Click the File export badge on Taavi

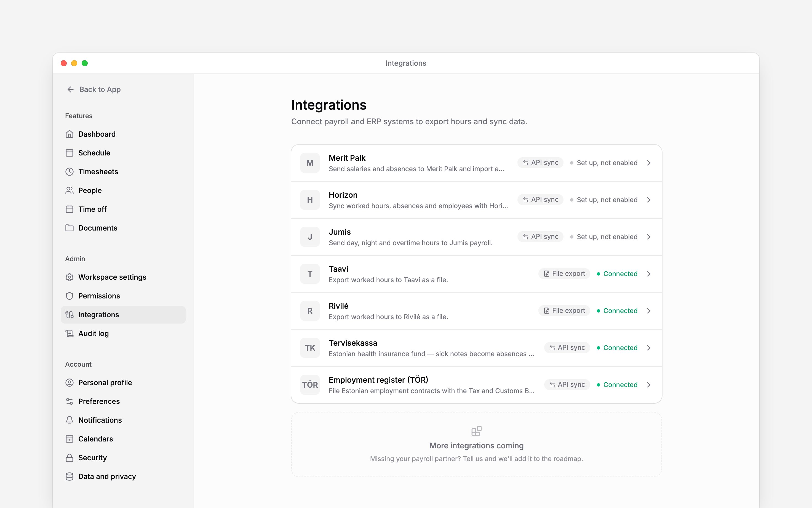[564, 274]
